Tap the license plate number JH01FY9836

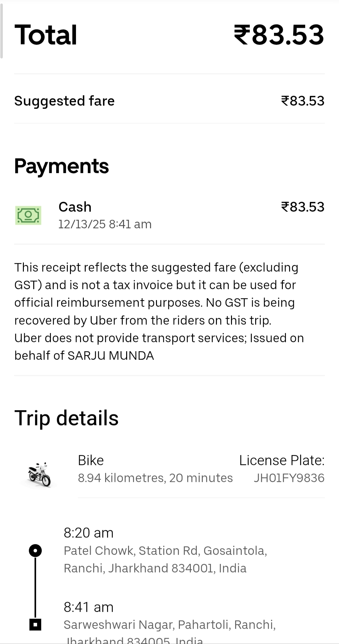pos(289,478)
